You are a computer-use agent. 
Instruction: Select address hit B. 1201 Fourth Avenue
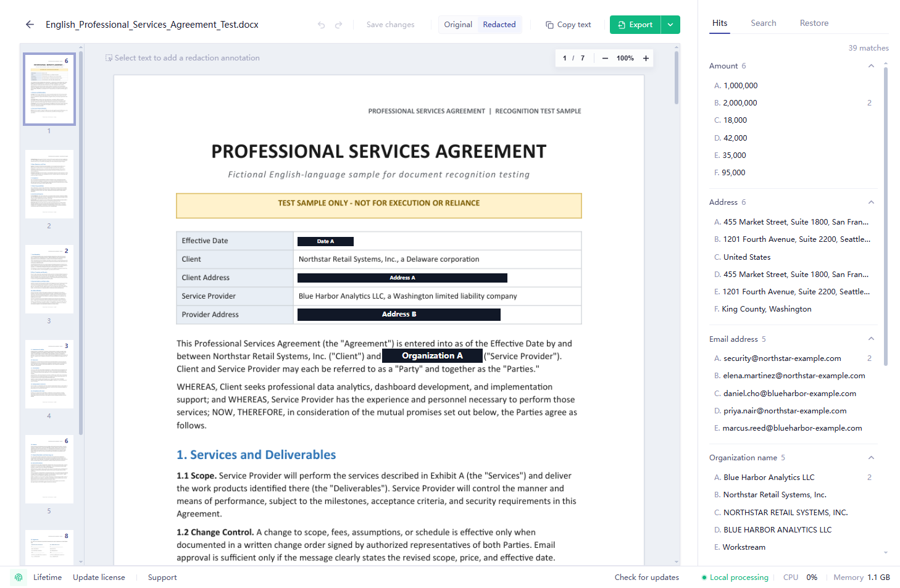[793, 239]
